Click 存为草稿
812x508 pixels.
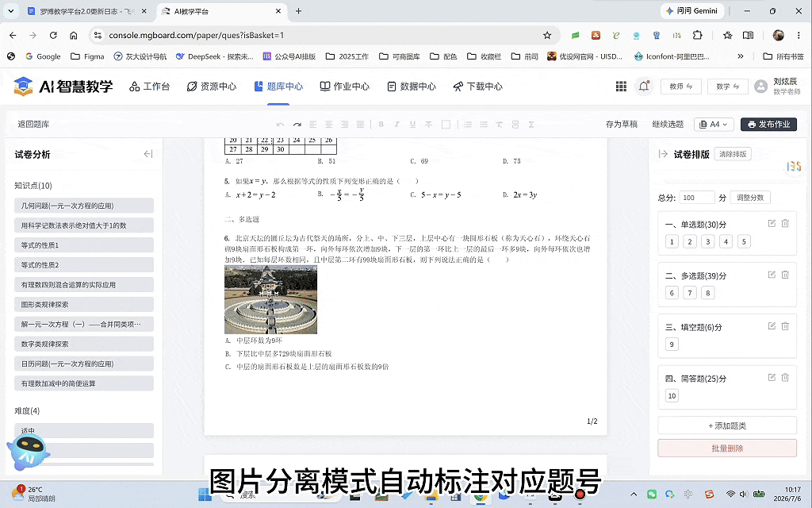622,125
